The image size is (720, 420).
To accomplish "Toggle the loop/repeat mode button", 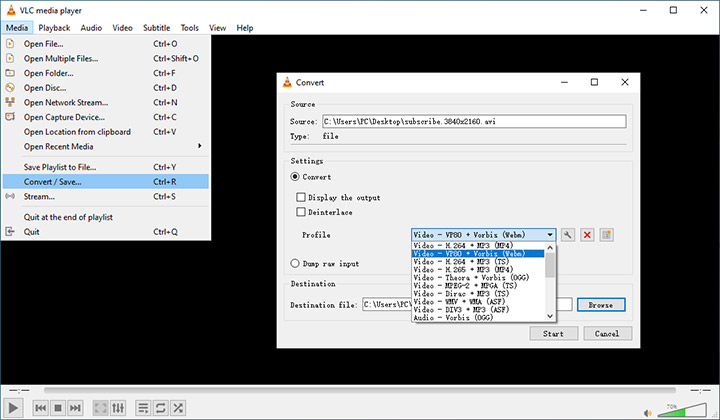I will click(x=160, y=408).
